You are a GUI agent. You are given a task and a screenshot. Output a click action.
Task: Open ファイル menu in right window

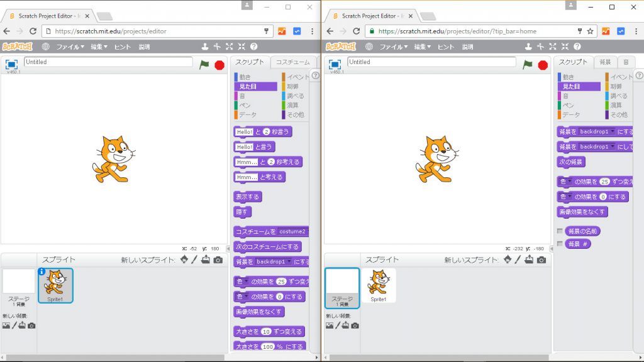(393, 47)
